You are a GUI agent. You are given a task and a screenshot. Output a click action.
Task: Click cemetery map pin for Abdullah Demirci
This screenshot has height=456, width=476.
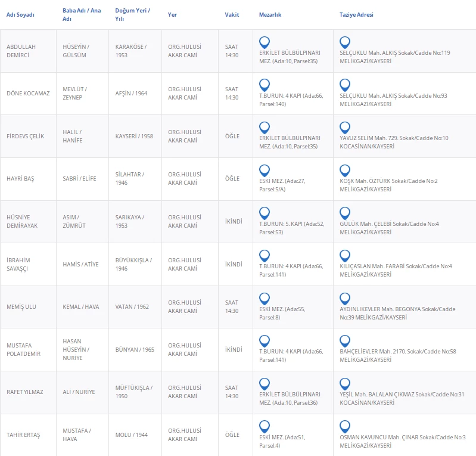265,42
